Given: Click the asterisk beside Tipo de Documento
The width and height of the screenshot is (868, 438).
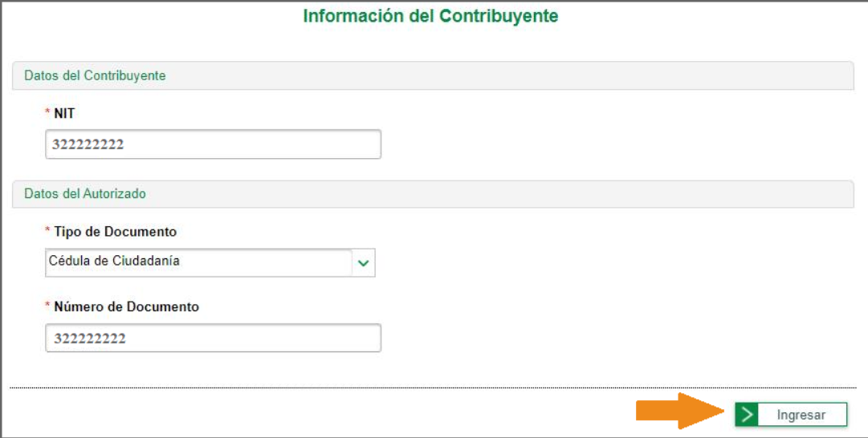Looking at the screenshot, I should (47, 232).
